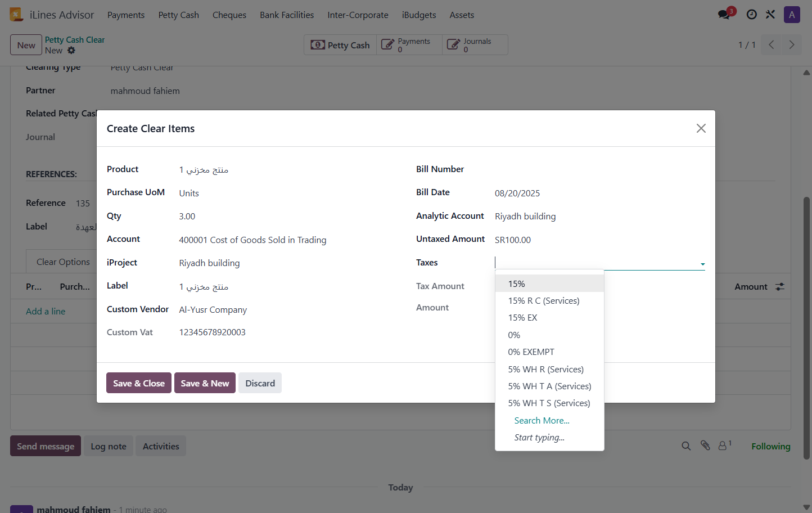Choose the 0% EXEMPT tax option
This screenshot has width=812, height=513.
pos(549,352)
